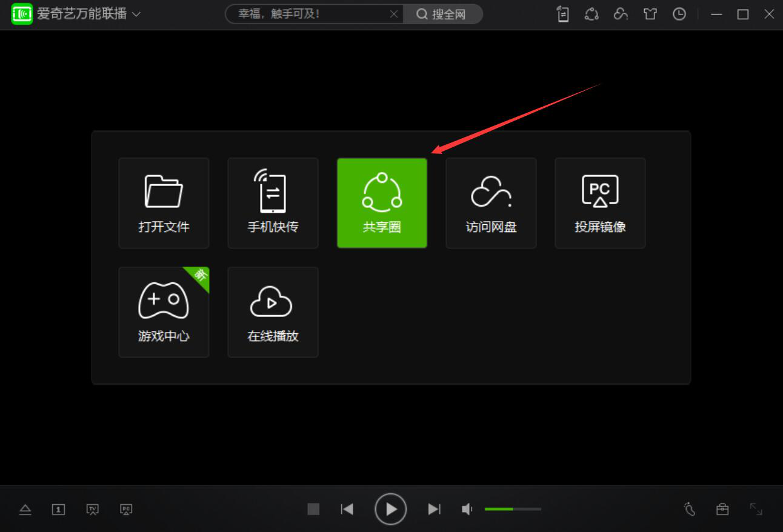The image size is (783, 532).
Task: Open the skin (T-shirt) icon
Action: (x=650, y=14)
